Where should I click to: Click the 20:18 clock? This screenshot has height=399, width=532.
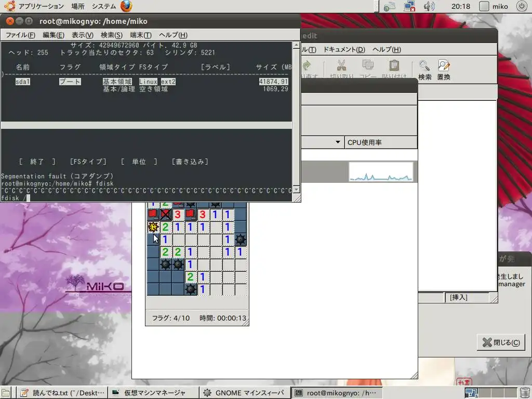coord(460,6)
